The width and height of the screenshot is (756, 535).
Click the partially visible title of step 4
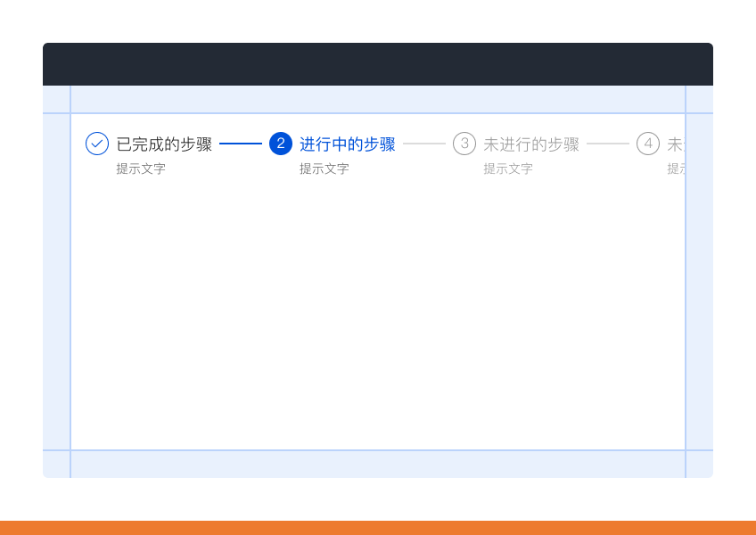tap(675, 144)
